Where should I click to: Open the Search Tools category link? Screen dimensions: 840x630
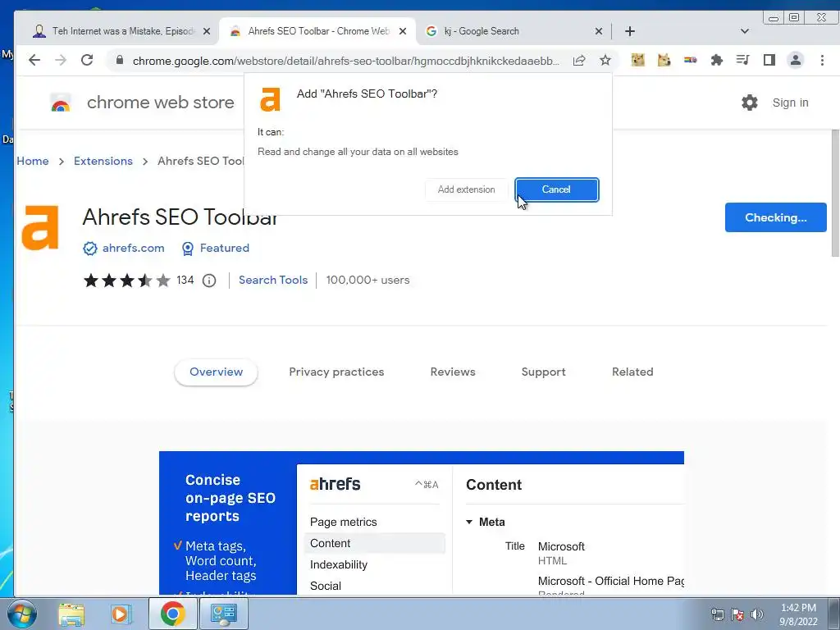[273, 281]
